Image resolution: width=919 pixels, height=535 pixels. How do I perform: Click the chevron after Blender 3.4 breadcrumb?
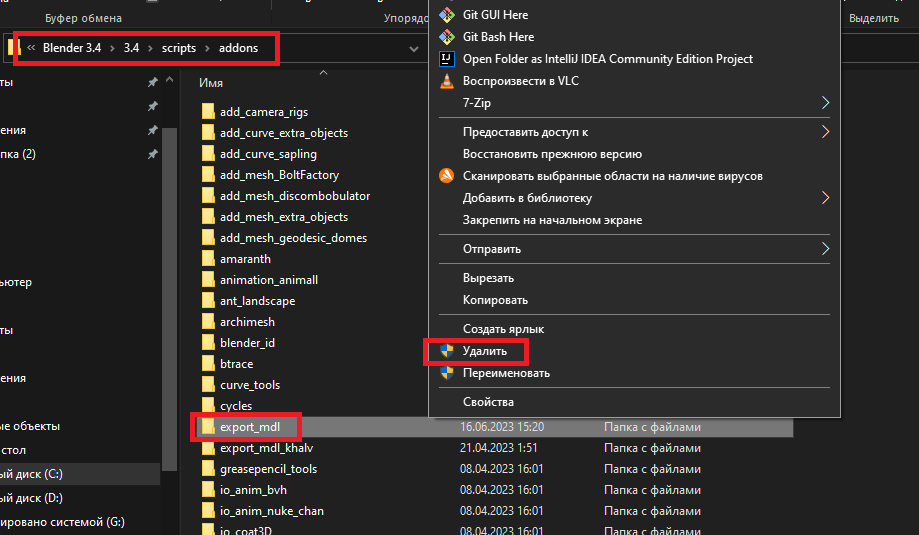click(x=112, y=48)
